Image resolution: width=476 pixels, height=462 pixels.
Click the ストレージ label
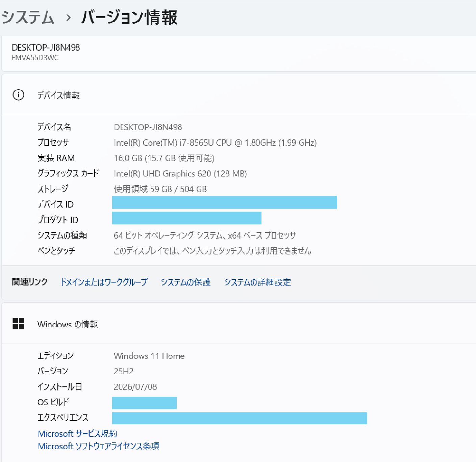pos(53,189)
